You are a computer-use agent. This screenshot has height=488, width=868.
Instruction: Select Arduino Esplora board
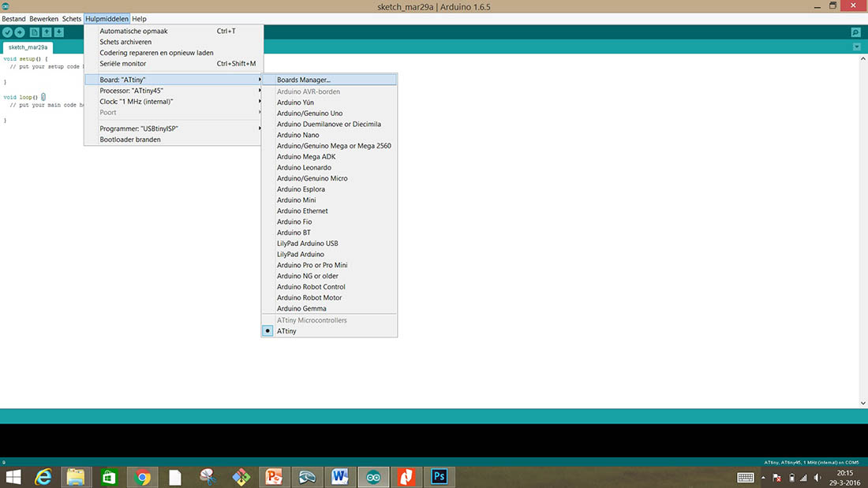point(329,189)
